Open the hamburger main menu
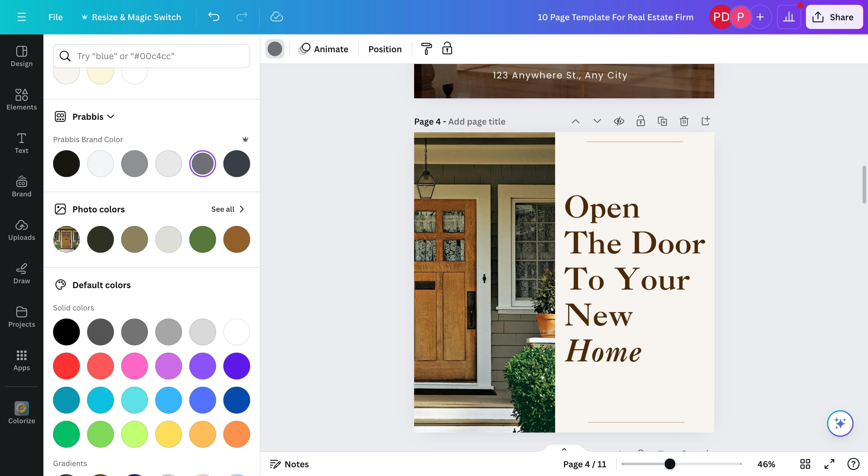The image size is (868, 476). tap(22, 17)
